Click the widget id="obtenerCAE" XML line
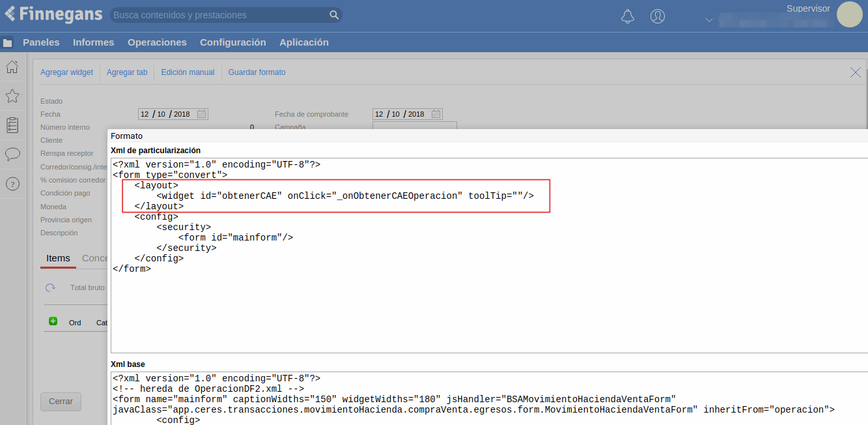Viewport: 868px width, 425px height. pyautogui.click(x=345, y=196)
